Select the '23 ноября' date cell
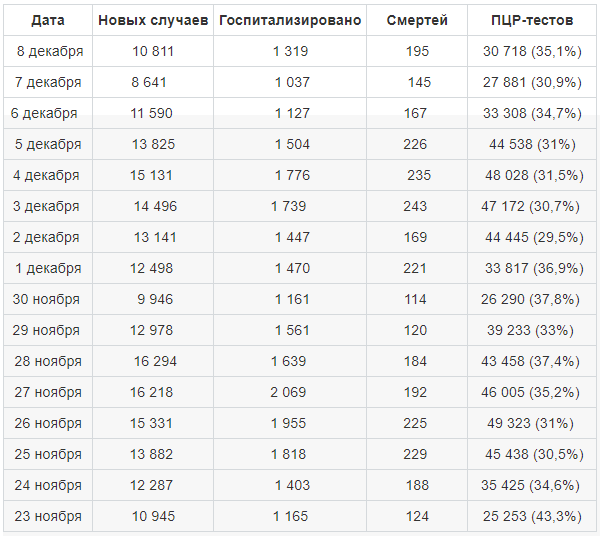 (x=47, y=516)
